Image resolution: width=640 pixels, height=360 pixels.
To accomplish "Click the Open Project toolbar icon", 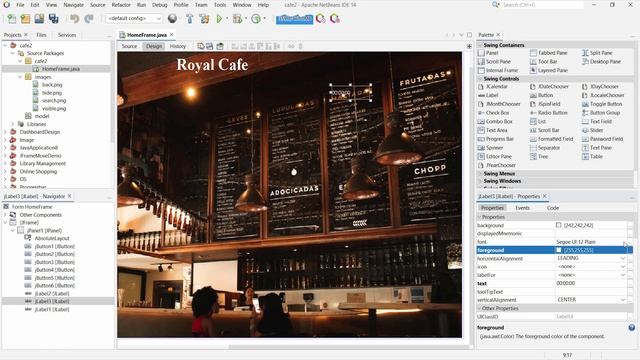I will pos(39,19).
